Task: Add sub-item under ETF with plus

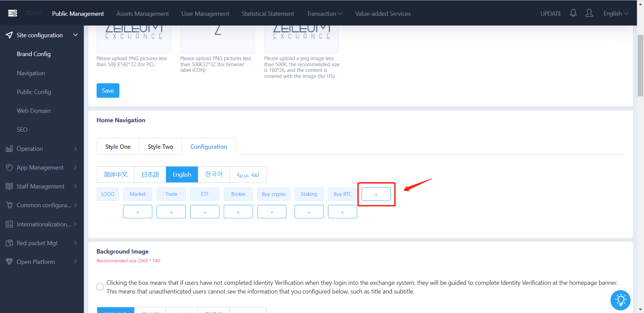Action: tap(205, 212)
